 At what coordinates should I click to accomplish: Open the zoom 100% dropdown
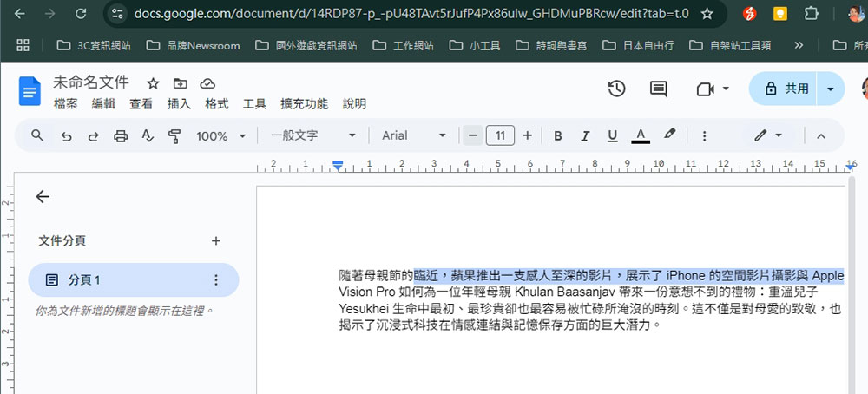[x=220, y=135]
